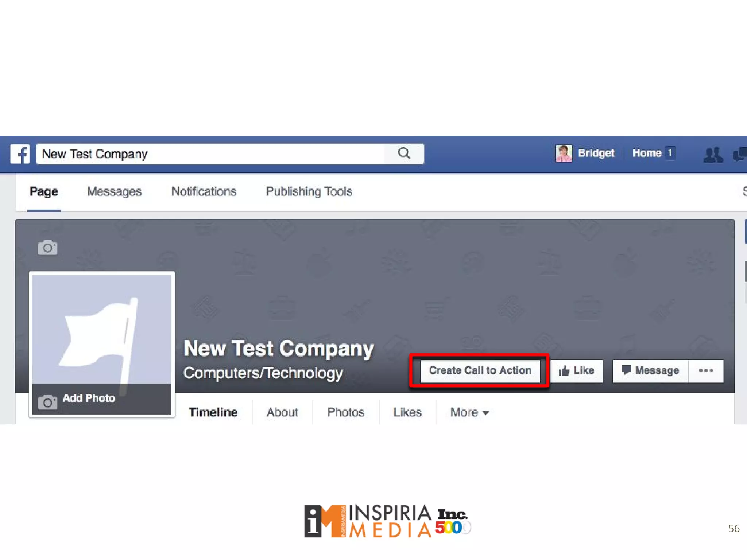Click Create Call to Action button
747x560 pixels.
coord(480,371)
